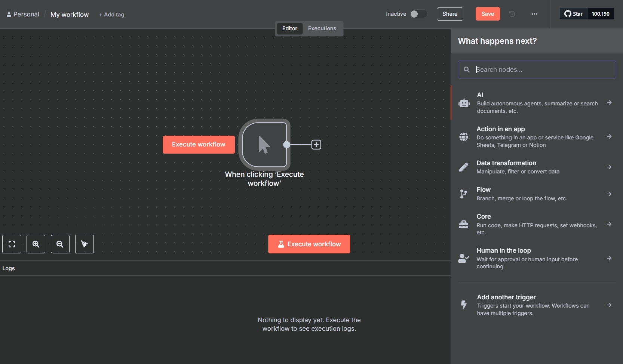Zoom out on the canvas

click(60, 244)
